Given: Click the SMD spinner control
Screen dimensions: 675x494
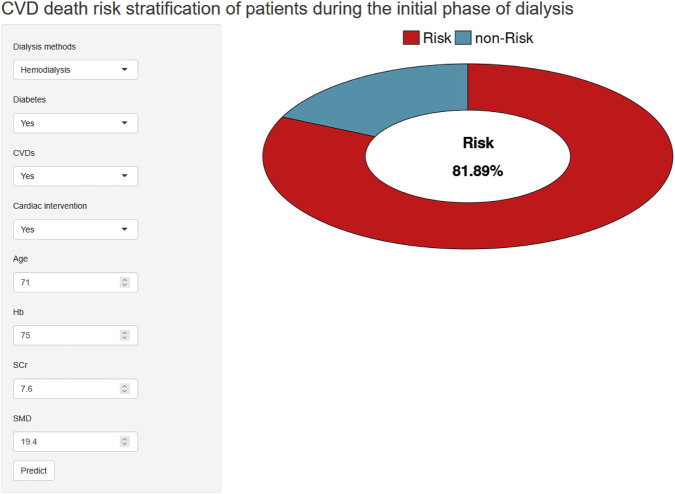Looking at the screenshot, I should point(124,442).
